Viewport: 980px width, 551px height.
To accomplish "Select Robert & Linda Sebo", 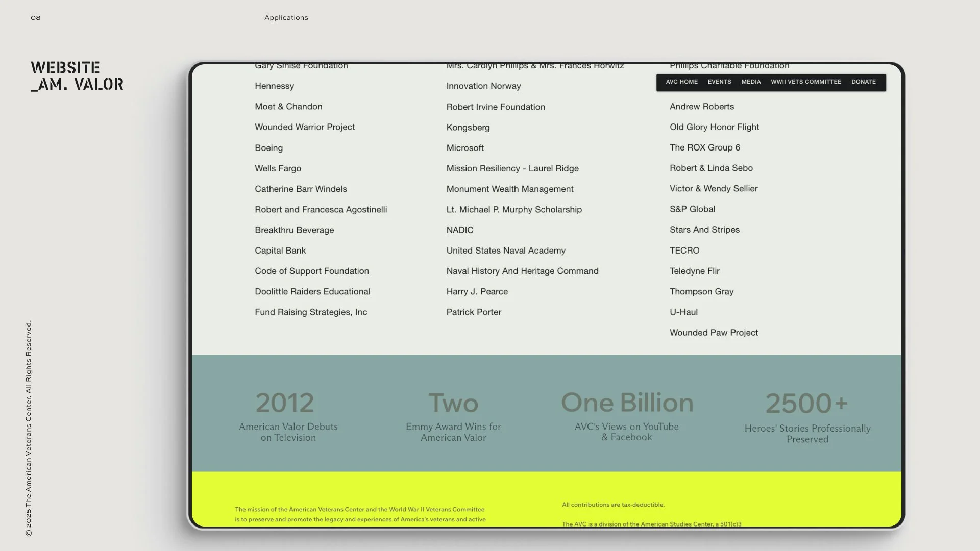I will point(711,168).
